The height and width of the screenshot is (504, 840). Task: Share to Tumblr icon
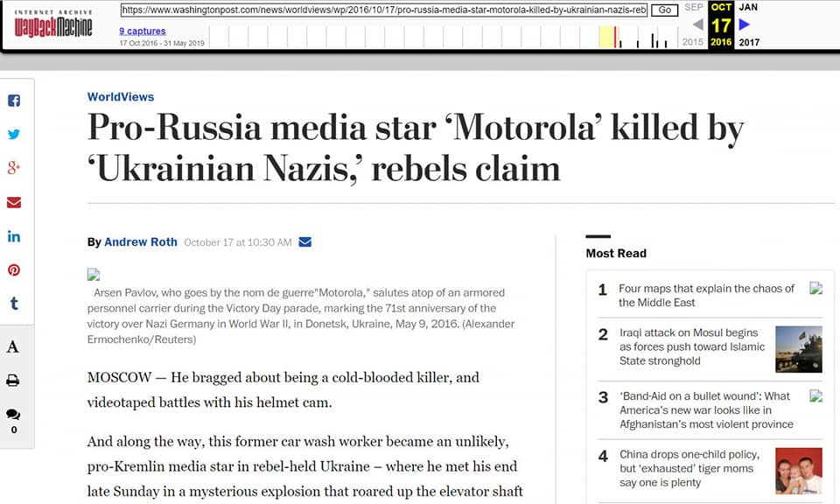pos(14,304)
